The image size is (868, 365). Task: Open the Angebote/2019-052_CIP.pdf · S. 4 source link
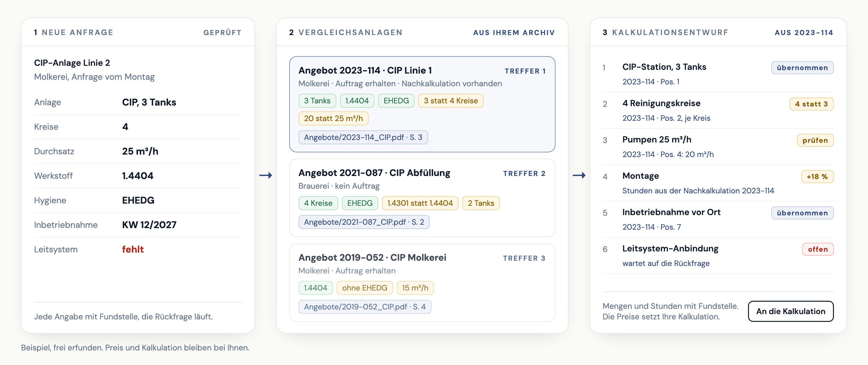click(365, 307)
